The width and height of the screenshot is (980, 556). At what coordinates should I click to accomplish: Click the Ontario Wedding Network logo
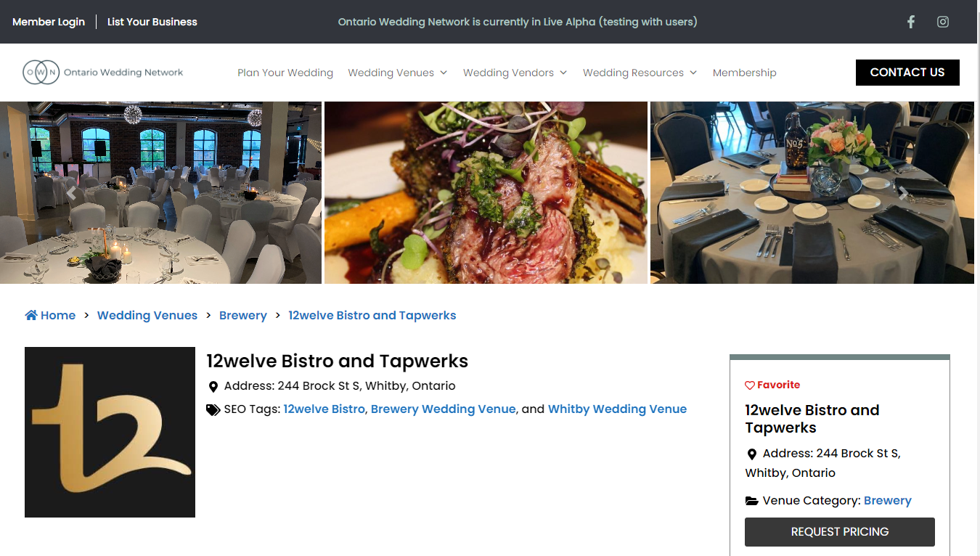pyautogui.click(x=103, y=73)
